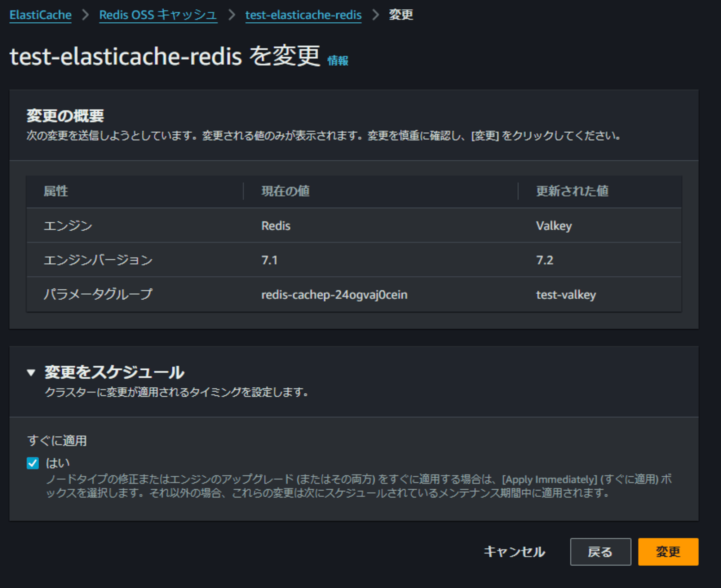Click the page title test-elasticache-redis を変更
Image resolution: width=721 pixels, height=588 pixels.
pyautogui.click(x=165, y=56)
